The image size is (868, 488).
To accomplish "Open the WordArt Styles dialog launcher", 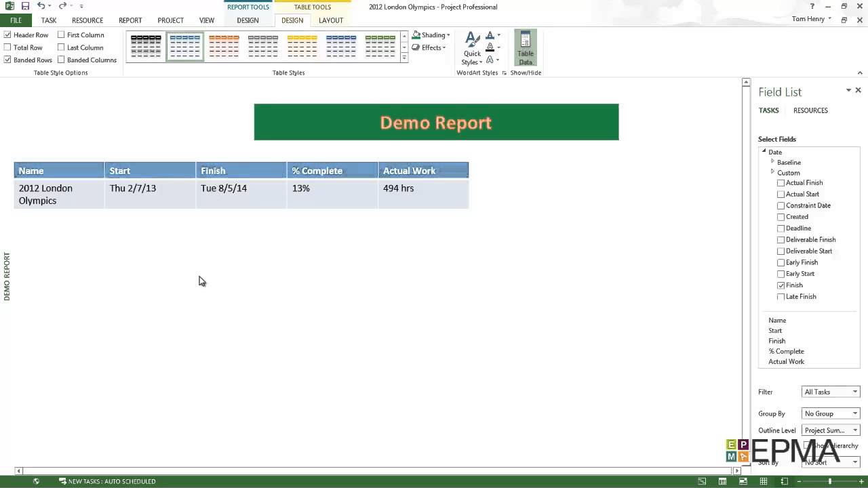I will pos(504,73).
